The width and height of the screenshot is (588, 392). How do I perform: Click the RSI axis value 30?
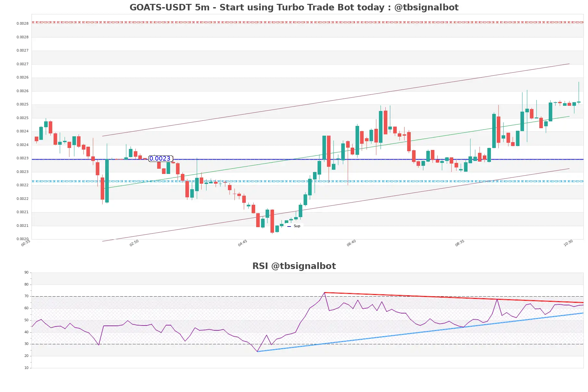coord(26,344)
